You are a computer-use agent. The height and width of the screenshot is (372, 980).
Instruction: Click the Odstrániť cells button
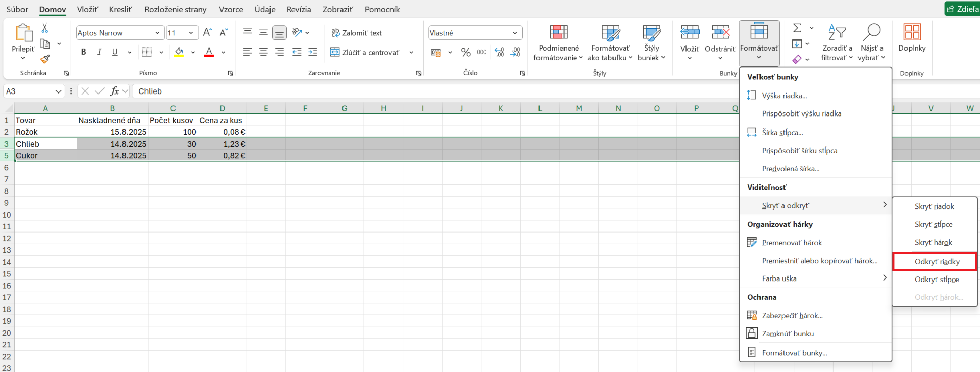point(720,43)
